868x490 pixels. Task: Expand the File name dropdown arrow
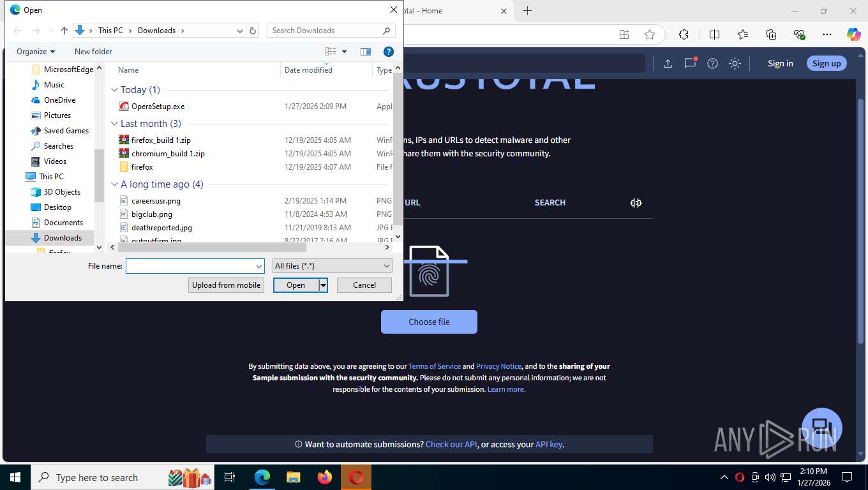click(259, 266)
